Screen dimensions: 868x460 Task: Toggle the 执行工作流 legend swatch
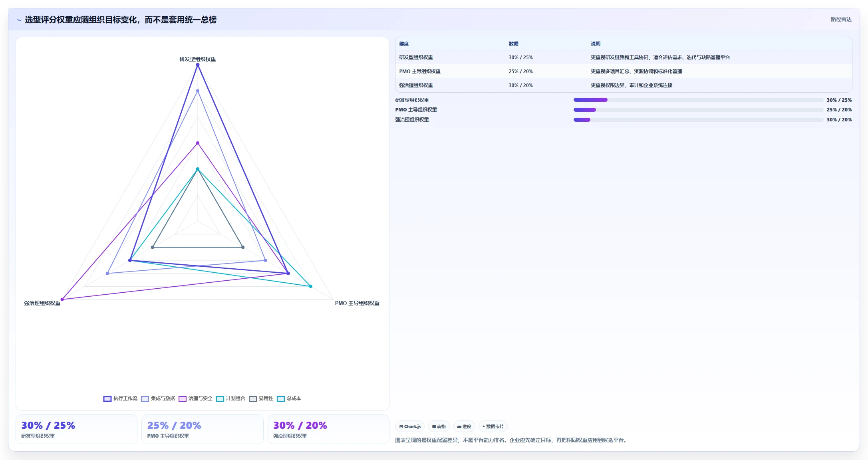[x=107, y=399]
